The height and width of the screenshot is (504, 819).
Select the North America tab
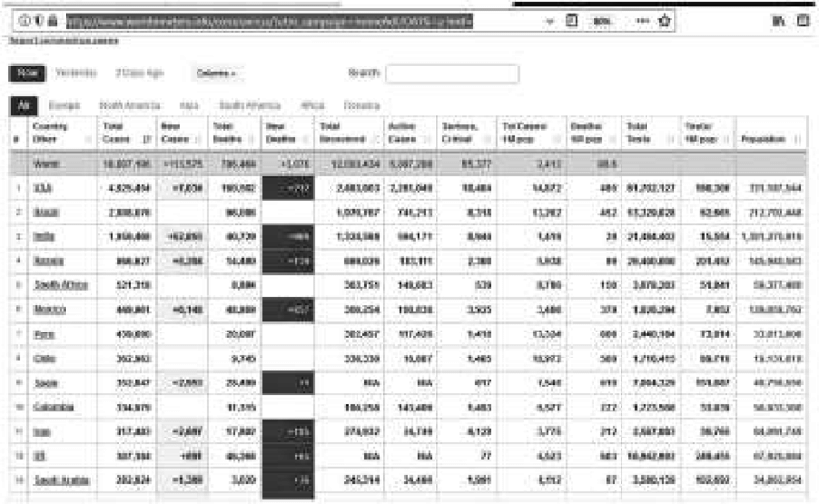(x=122, y=105)
